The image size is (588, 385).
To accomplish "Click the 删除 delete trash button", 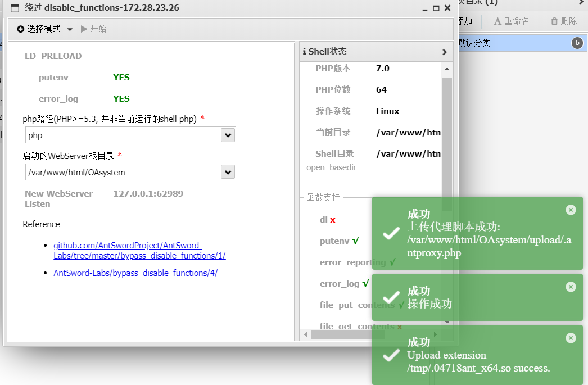I will coord(564,21).
